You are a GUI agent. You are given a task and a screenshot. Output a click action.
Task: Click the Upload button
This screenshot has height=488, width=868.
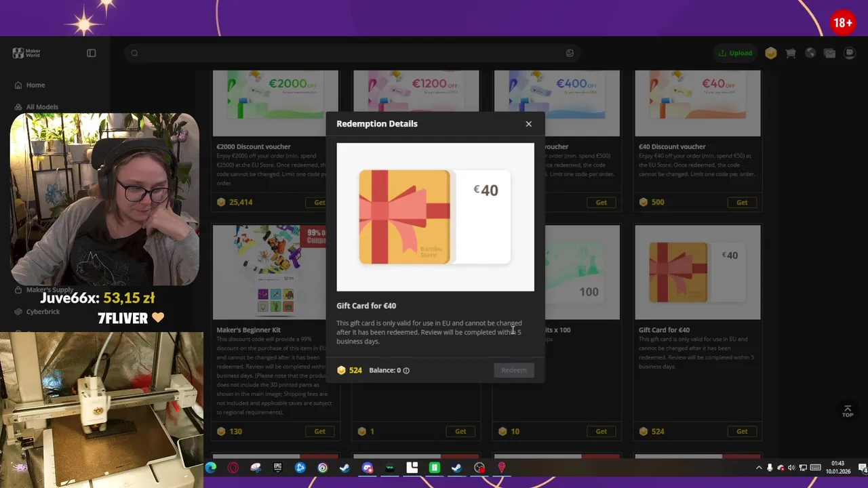pos(735,53)
